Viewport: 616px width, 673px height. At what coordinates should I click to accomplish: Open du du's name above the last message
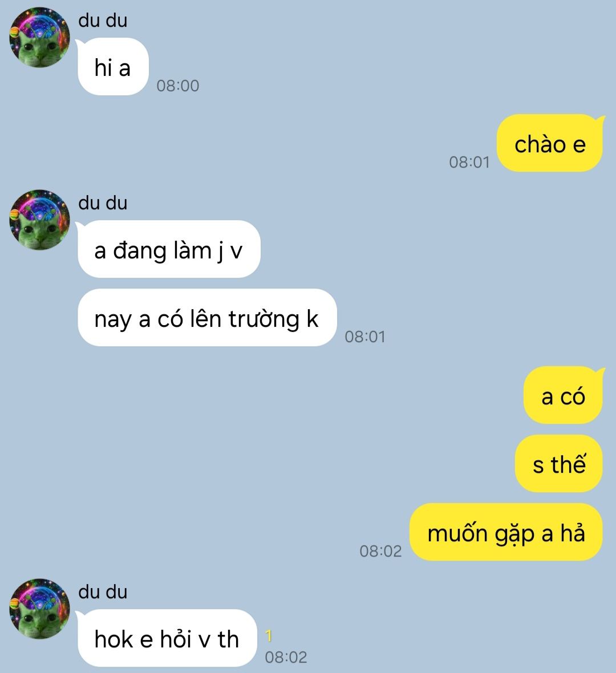(x=103, y=592)
